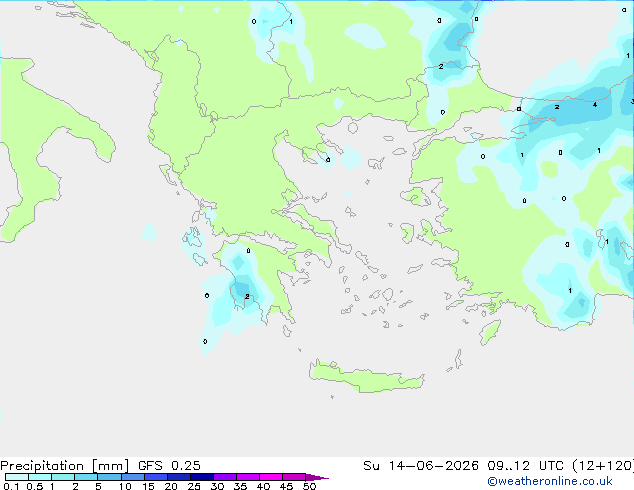
Task: Click the legend label '0.1'
Action: pyautogui.click(x=11, y=486)
